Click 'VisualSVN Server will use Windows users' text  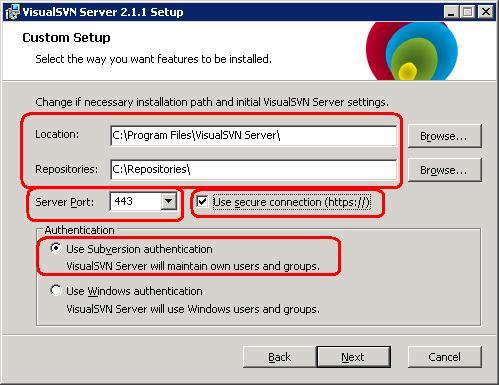[x=193, y=309]
